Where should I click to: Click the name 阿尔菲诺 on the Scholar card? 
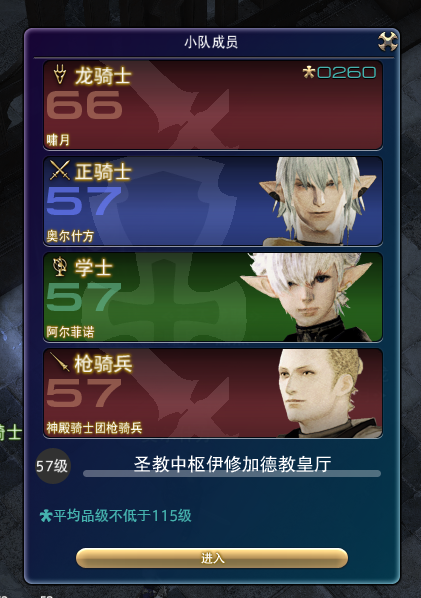point(70,332)
